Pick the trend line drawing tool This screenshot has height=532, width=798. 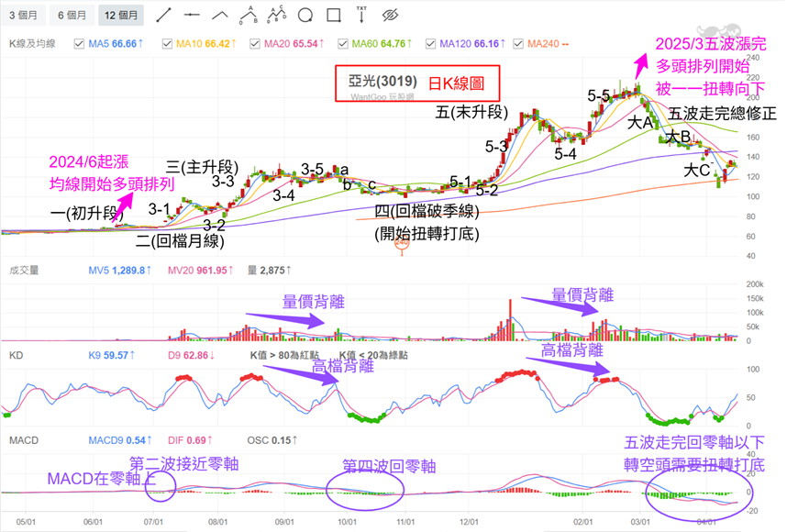click(163, 16)
